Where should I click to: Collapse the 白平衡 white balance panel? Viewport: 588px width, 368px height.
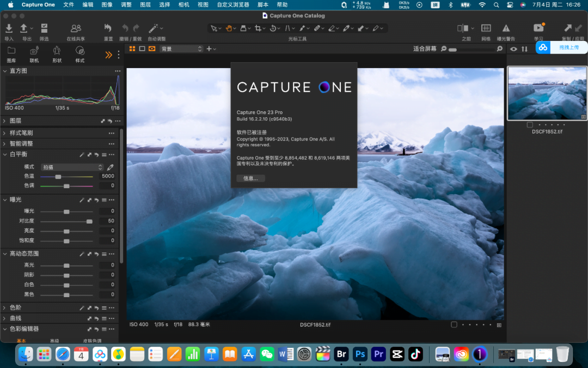5,154
